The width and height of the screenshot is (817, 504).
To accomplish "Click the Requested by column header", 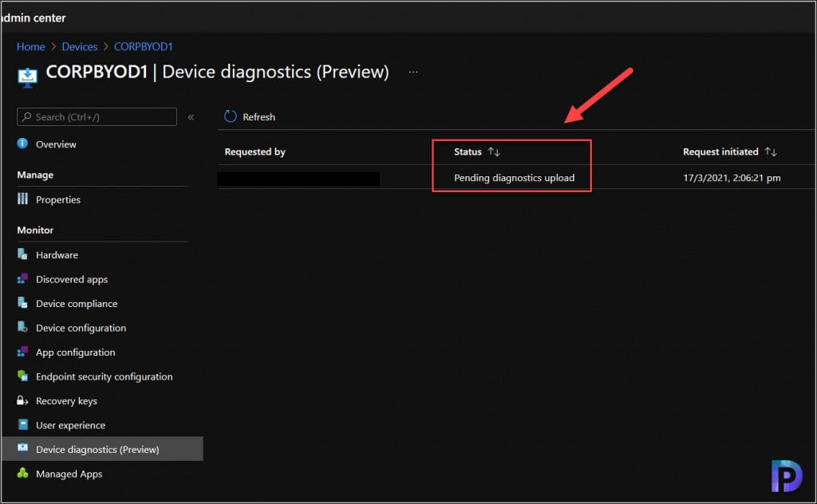I will click(255, 152).
